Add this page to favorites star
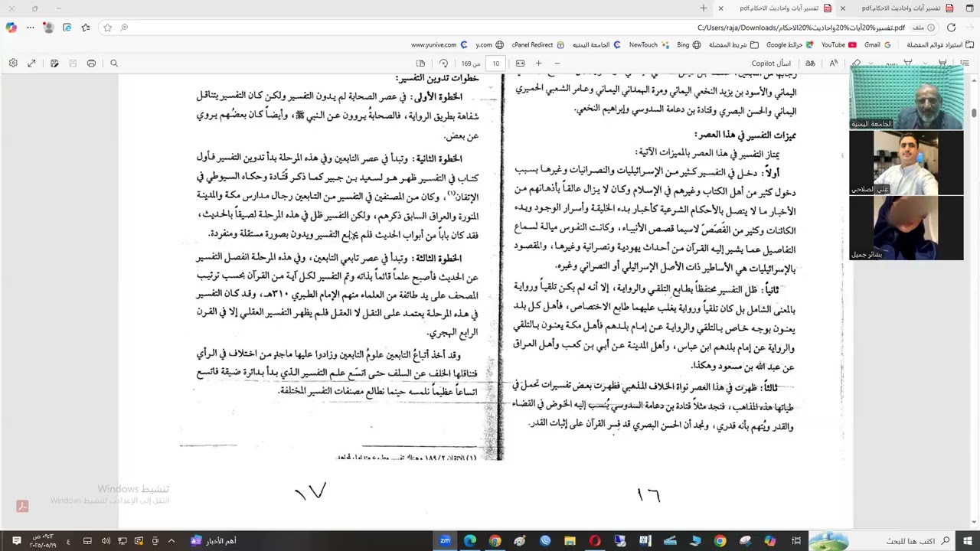Image resolution: width=980 pixels, height=551 pixels. (x=107, y=28)
